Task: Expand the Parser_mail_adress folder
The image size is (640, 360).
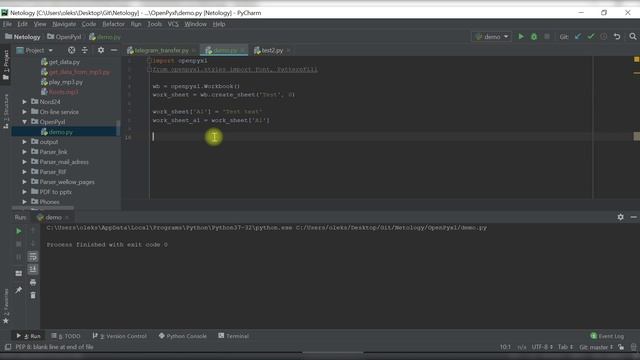Action: (24, 162)
